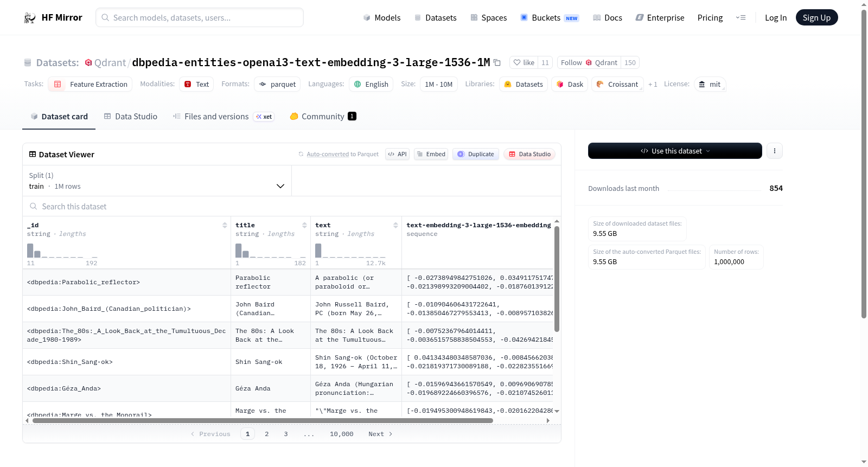
Task: Open the Log In page
Action: (776, 17)
